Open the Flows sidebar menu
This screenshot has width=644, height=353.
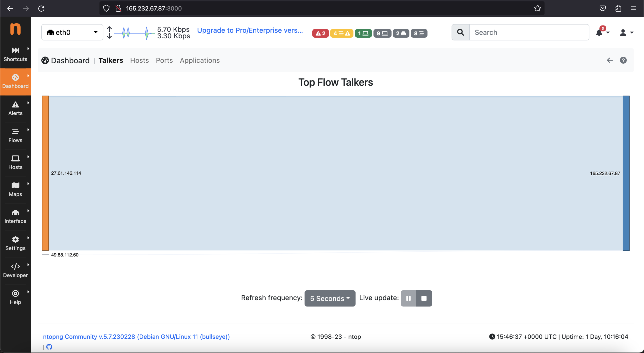click(x=15, y=135)
